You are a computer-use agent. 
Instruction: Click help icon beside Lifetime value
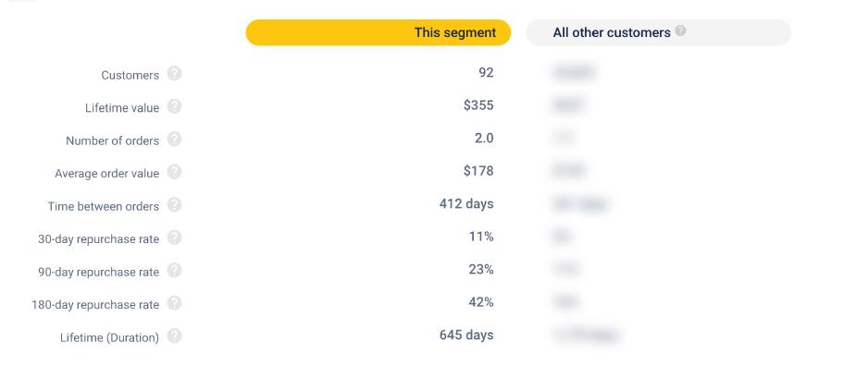[174, 107]
